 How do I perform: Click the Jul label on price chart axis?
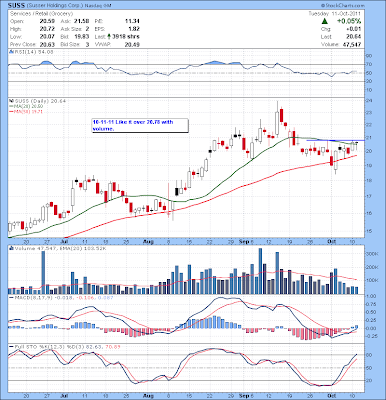pyautogui.click(x=65, y=241)
